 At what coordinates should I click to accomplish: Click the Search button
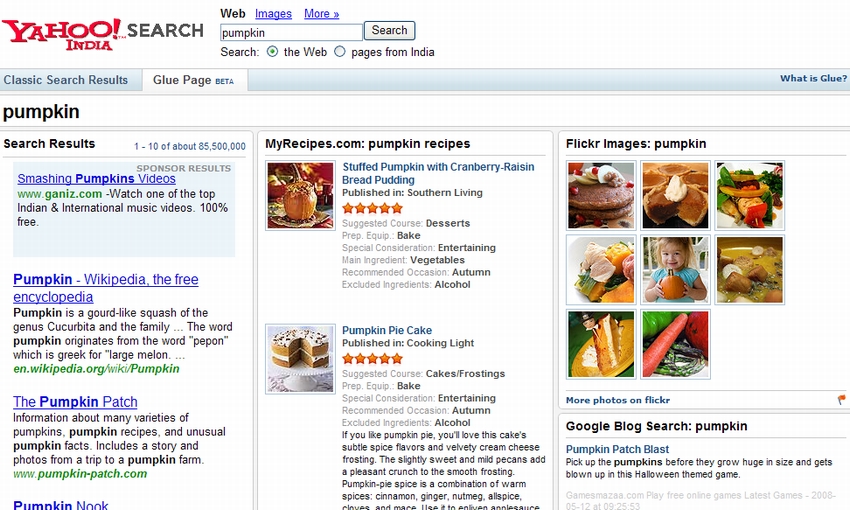pyautogui.click(x=389, y=30)
